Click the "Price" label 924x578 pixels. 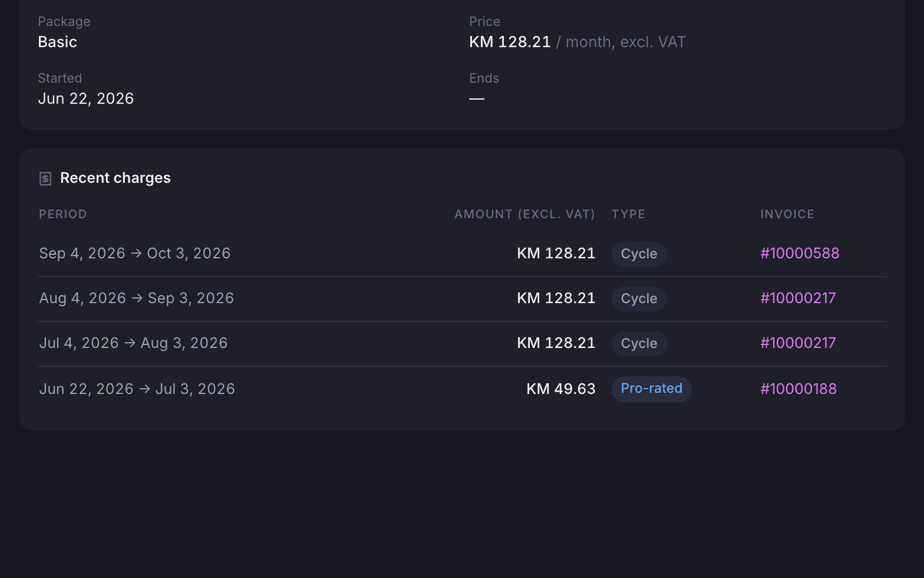(x=484, y=22)
